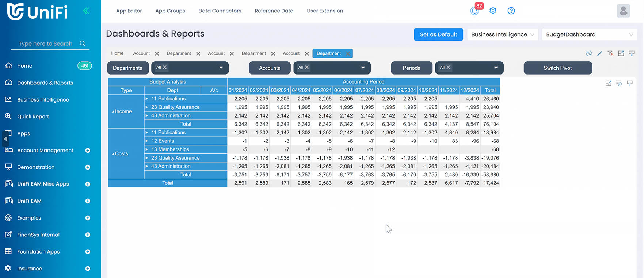Open the Departments filter dropdown arrow

pos(221,68)
